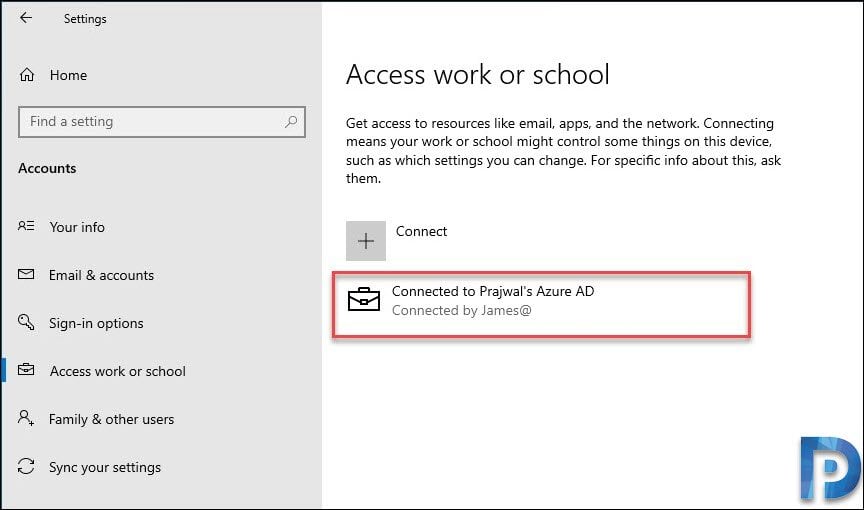The width and height of the screenshot is (864, 510).
Task: Click the connected account briefcase icon
Action: (x=364, y=300)
